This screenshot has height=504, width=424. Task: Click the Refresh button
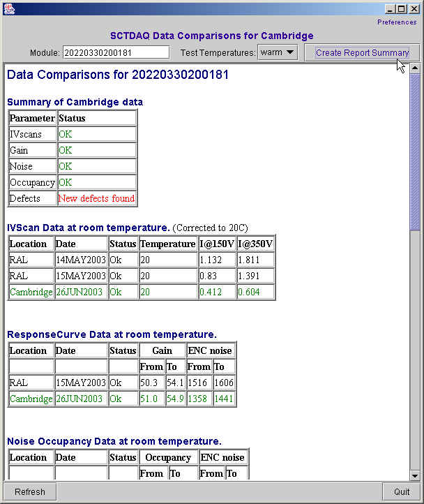30,492
